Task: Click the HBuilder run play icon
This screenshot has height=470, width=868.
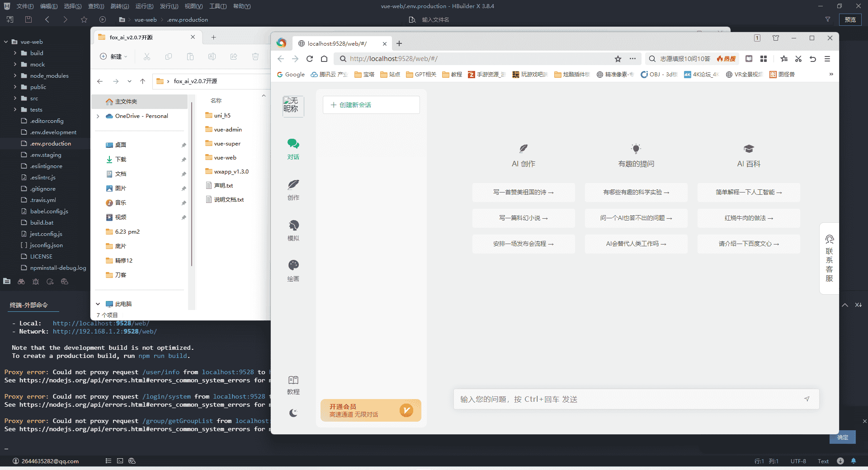Action: [103, 19]
